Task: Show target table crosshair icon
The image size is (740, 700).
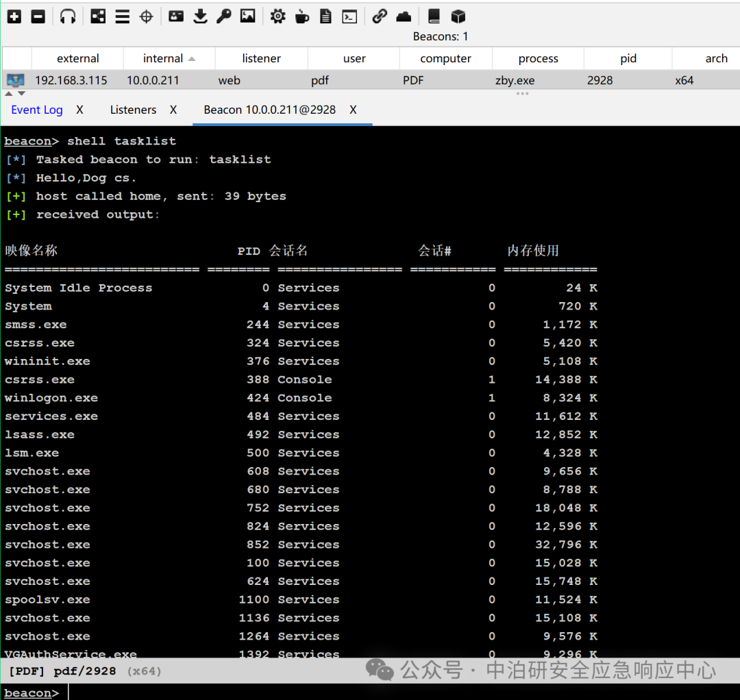Action: pos(147,17)
